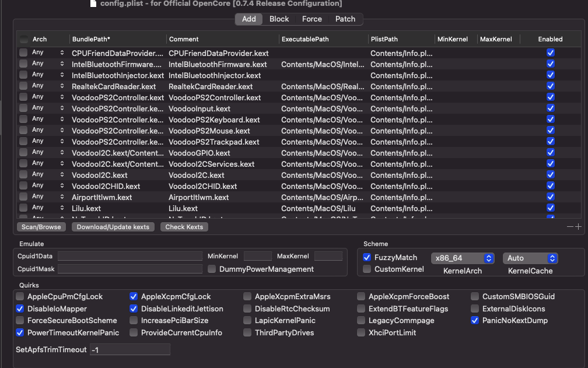Switch to the Block tab
This screenshot has width=588, height=368.
[279, 19]
